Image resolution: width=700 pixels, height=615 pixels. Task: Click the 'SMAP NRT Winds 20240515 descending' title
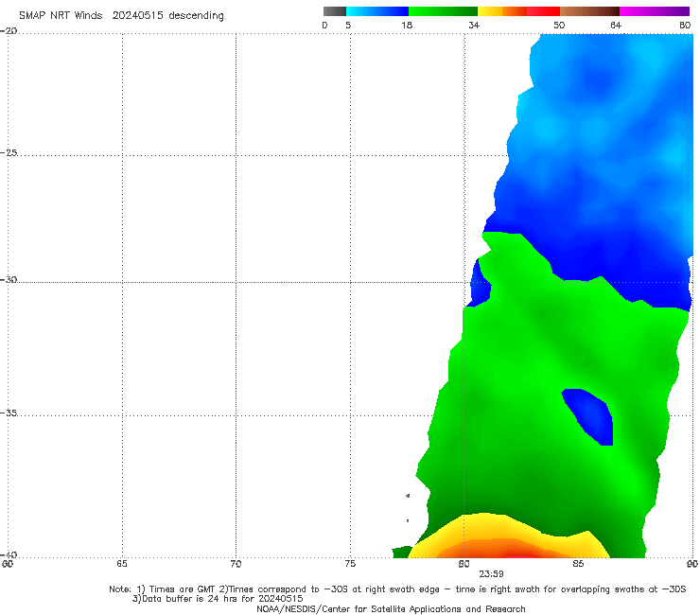click(x=121, y=15)
